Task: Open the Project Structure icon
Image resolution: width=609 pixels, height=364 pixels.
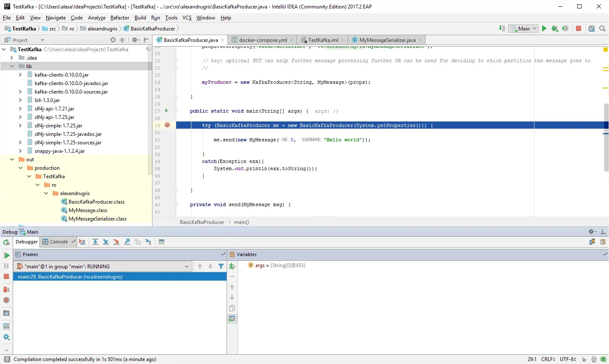Action: (x=592, y=28)
